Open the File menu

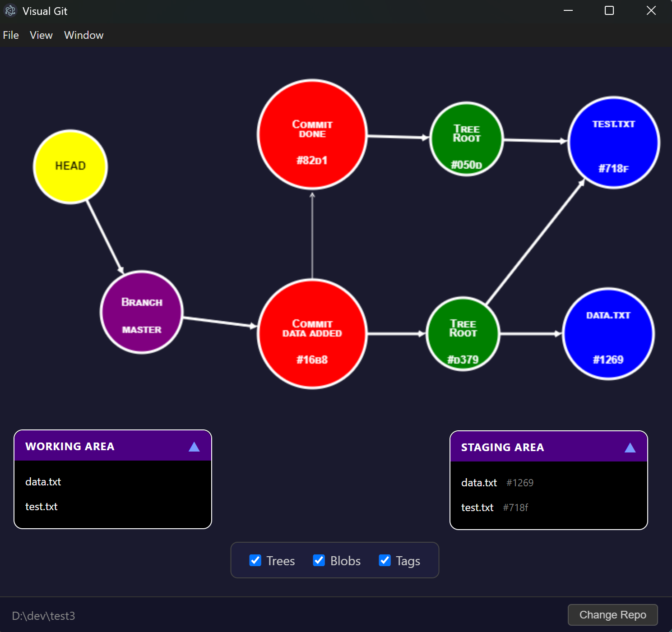[10, 35]
